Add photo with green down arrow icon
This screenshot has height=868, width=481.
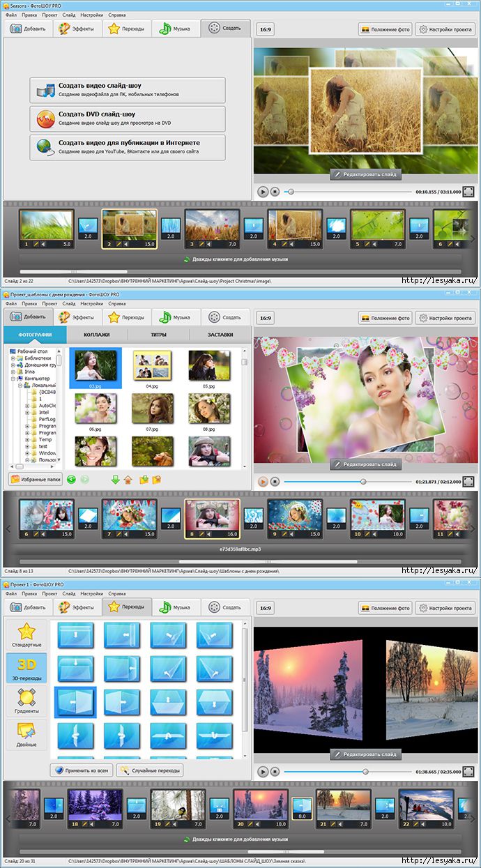(115, 479)
